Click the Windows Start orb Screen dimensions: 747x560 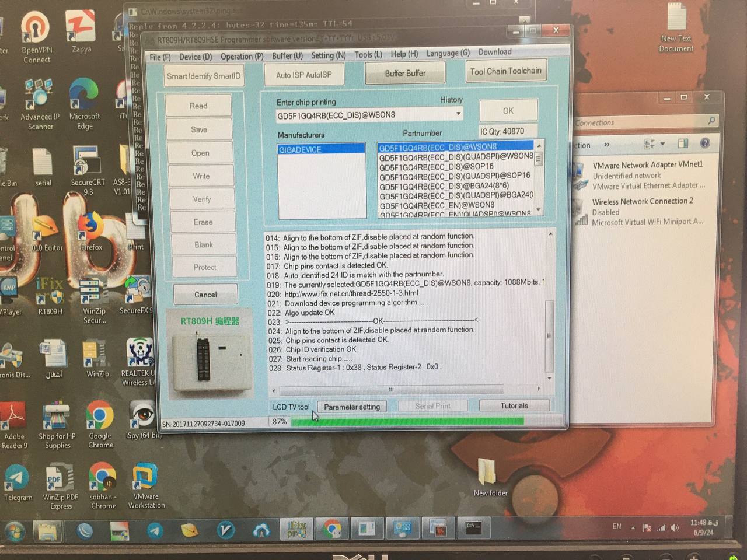click(x=15, y=531)
